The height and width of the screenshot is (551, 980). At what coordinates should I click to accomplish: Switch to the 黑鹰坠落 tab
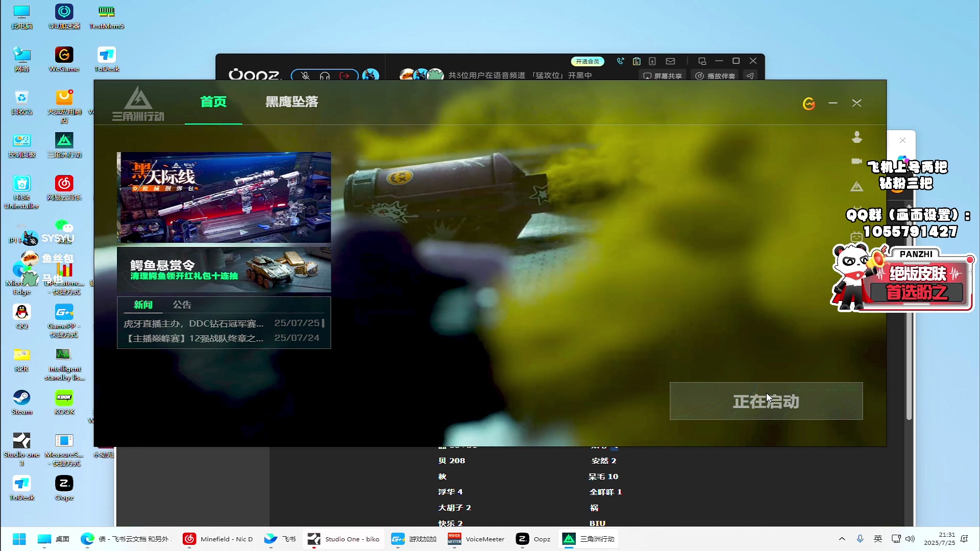(x=292, y=102)
